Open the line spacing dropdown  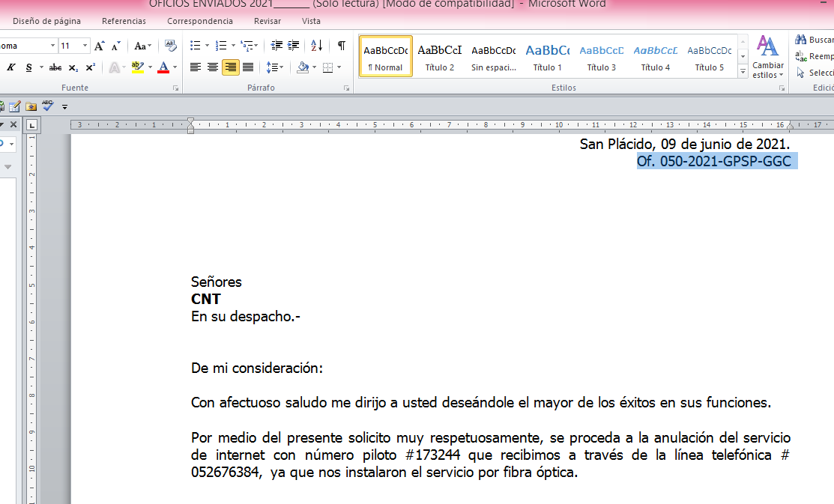(276, 67)
